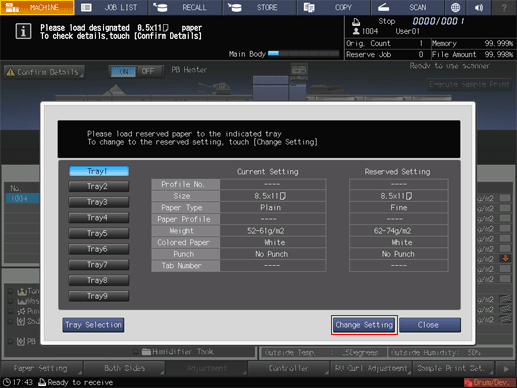Click the globe network icon

click(455, 7)
